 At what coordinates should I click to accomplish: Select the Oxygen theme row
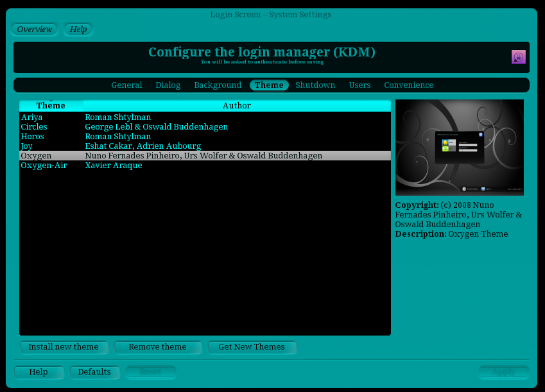tap(205, 156)
